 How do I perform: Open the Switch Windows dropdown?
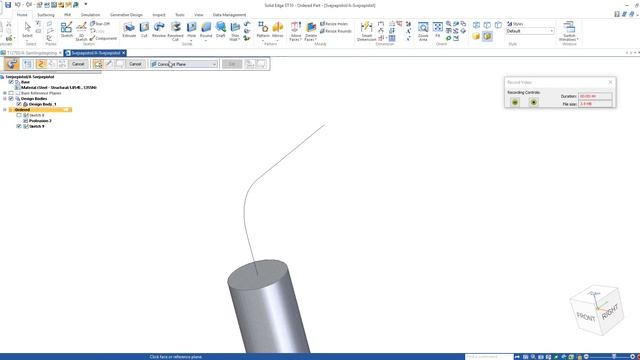[569, 32]
